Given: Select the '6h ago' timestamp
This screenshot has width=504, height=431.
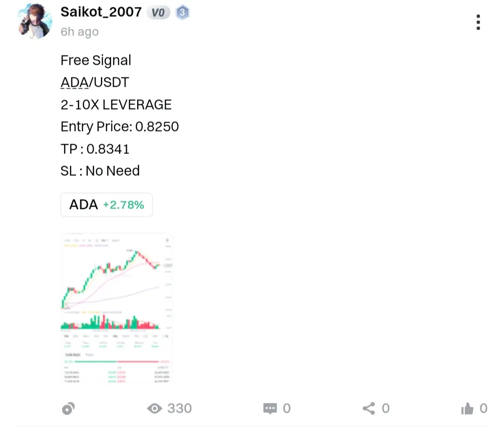Looking at the screenshot, I should tap(79, 32).
